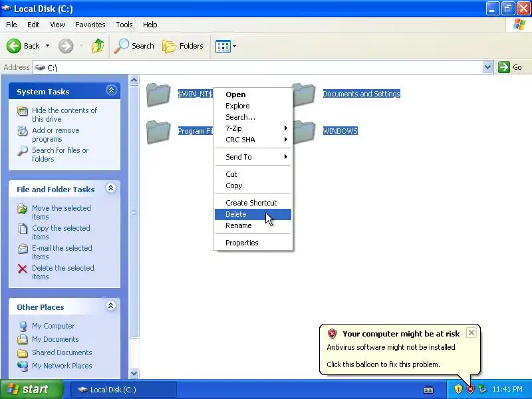Close the security warning balloon

tap(471, 333)
